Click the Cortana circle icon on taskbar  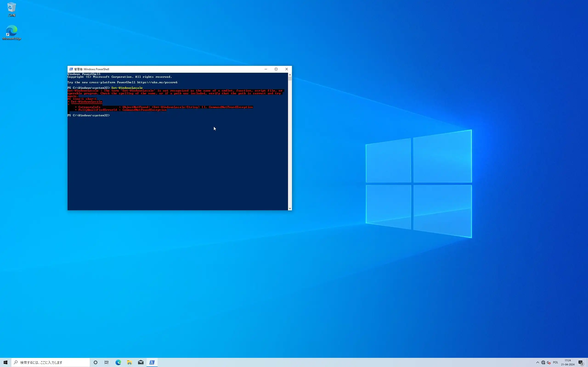[x=96, y=362]
